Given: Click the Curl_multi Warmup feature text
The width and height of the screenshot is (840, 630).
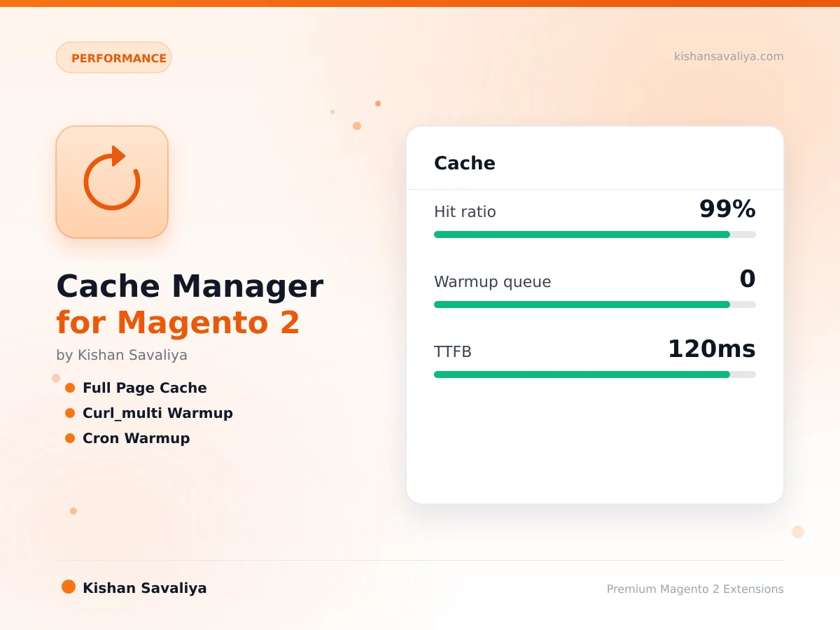Looking at the screenshot, I should coord(157,413).
